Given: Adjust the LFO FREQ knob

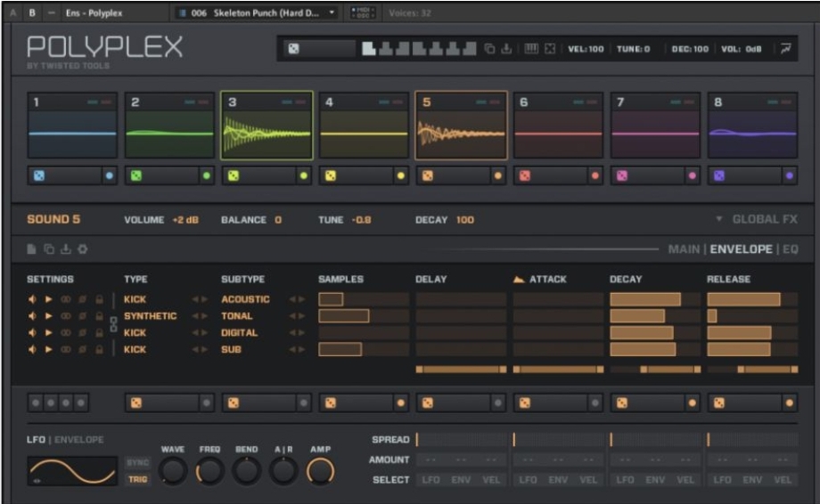Looking at the screenshot, I should tap(209, 471).
